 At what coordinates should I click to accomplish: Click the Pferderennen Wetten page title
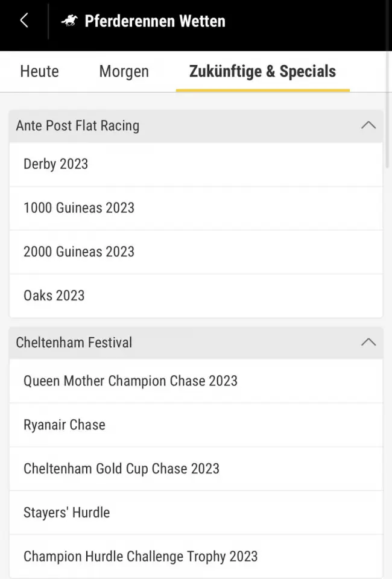(155, 21)
